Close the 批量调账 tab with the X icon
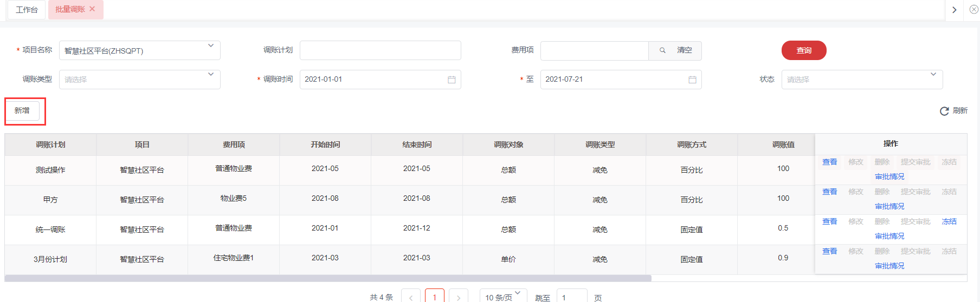 (x=92, y=9)
